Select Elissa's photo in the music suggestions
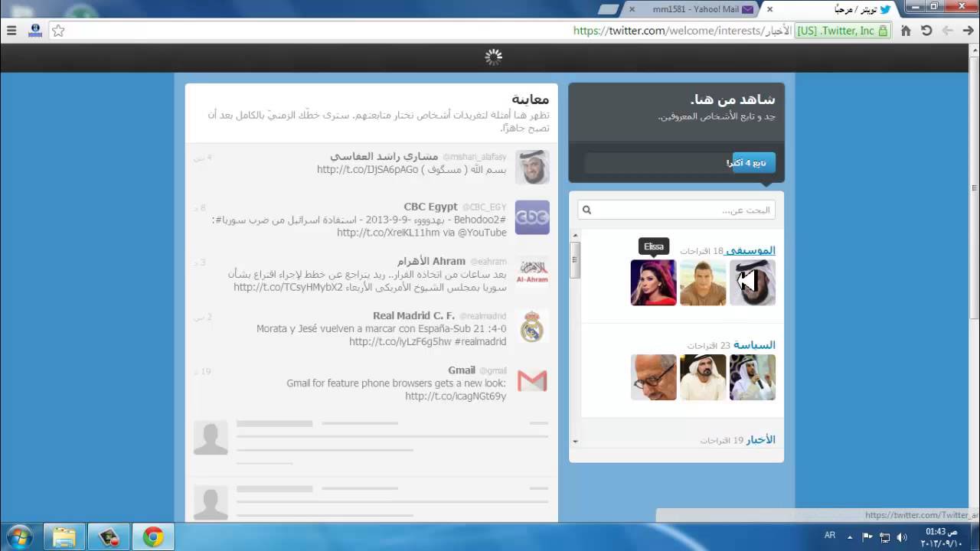This screenshot has width=980, height=551. click(x=653, y=282)
